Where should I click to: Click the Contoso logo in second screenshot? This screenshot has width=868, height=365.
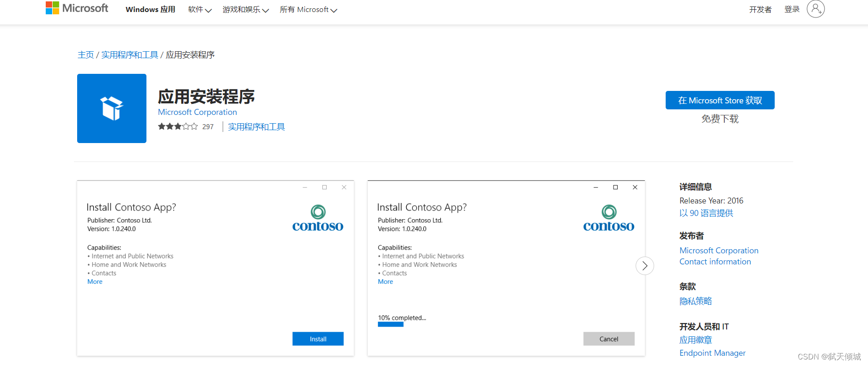tap(608, 218)
